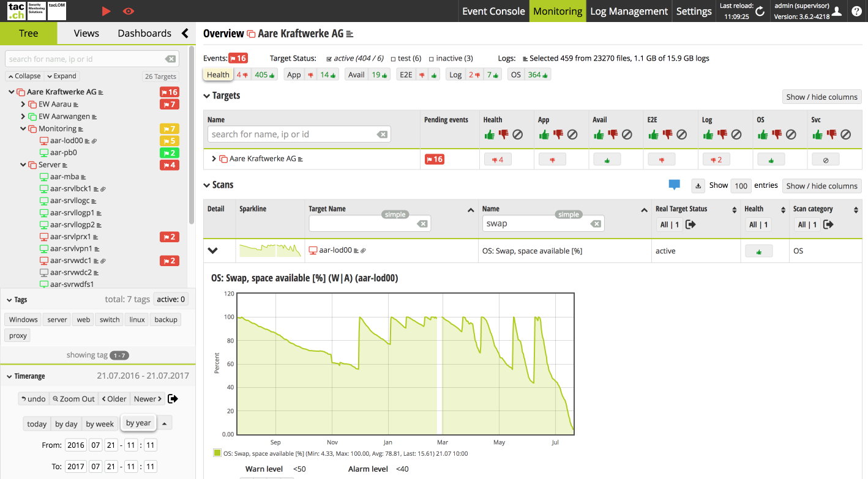Viewport: 868px width, 479px height.
Task: Expand Aare Kraftwerke AG row in Targets table
Action: (214, 159)
